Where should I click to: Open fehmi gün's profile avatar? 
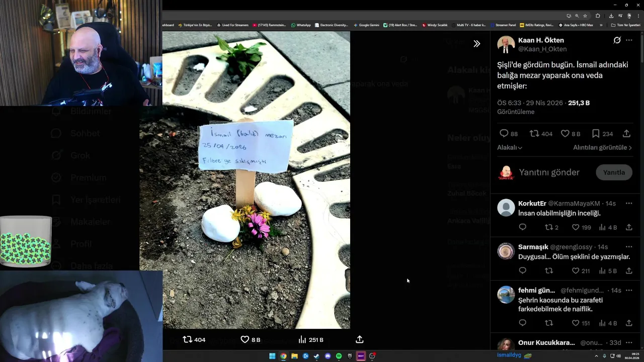pyautogui.click(x=506, y=295)
